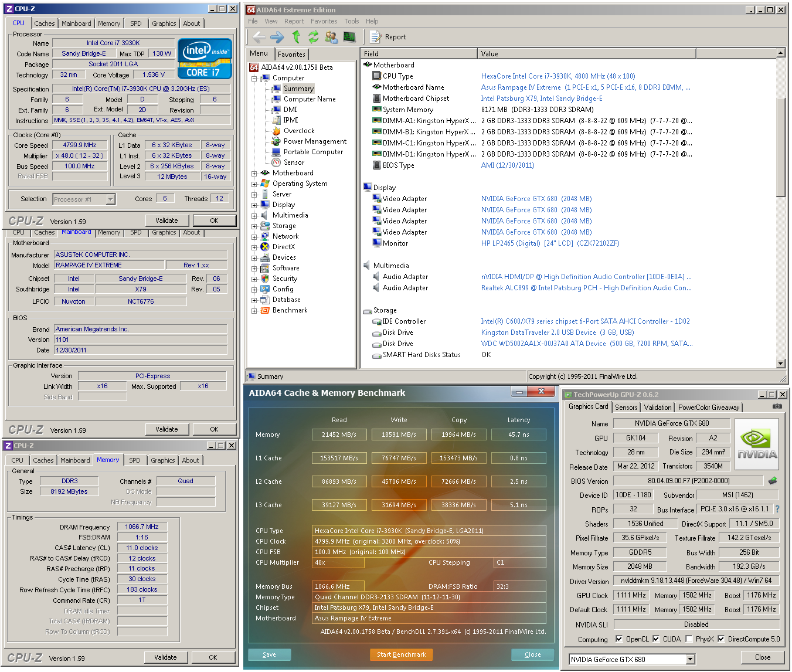Click the CPU Type chip icon in AIDA64 list

click(x=377, y=76)
